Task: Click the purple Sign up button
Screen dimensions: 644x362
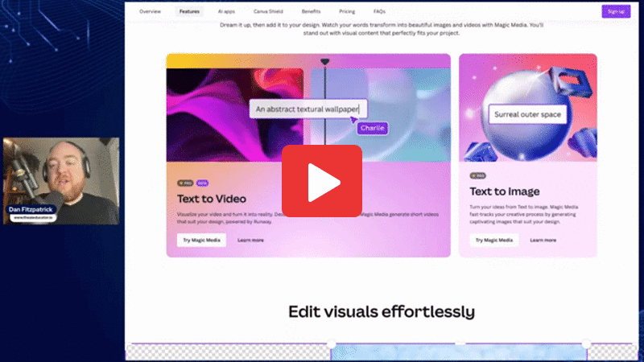Action: pyautogui.click(x=616, y=11)
